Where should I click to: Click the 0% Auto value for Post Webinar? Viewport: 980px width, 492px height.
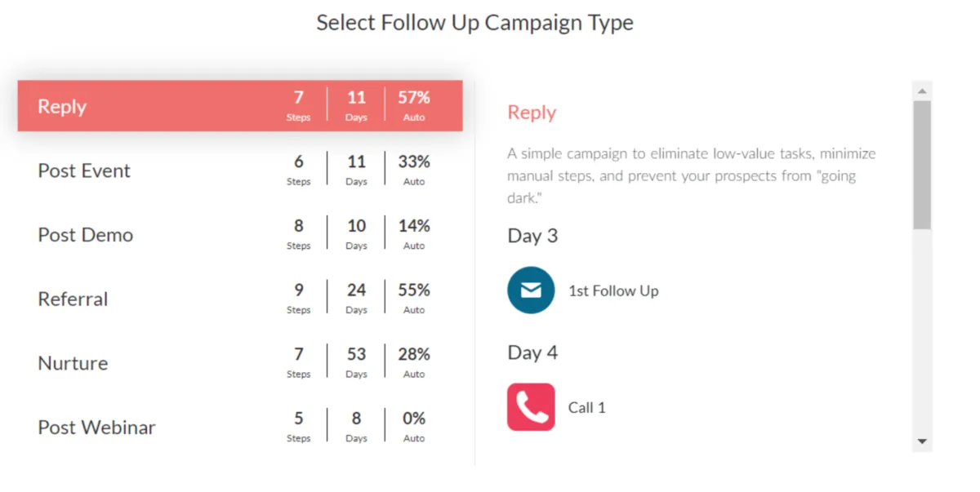tap(414, 426)
